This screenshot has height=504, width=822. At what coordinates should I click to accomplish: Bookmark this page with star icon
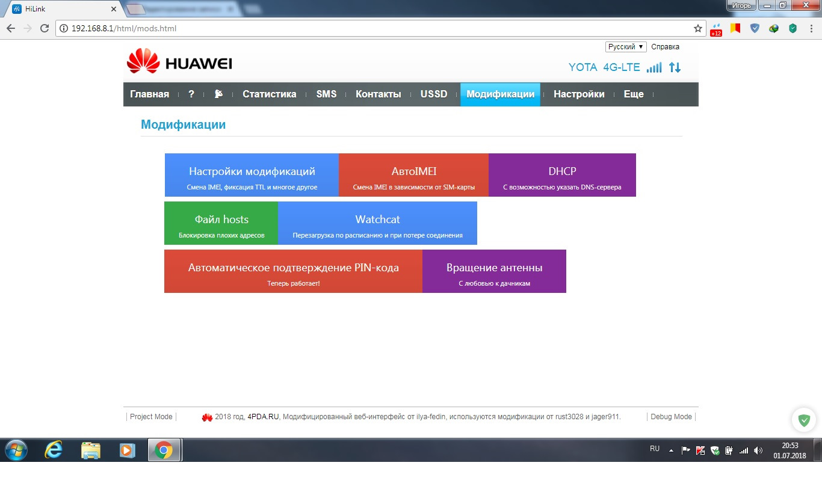[x=698, y=28]
